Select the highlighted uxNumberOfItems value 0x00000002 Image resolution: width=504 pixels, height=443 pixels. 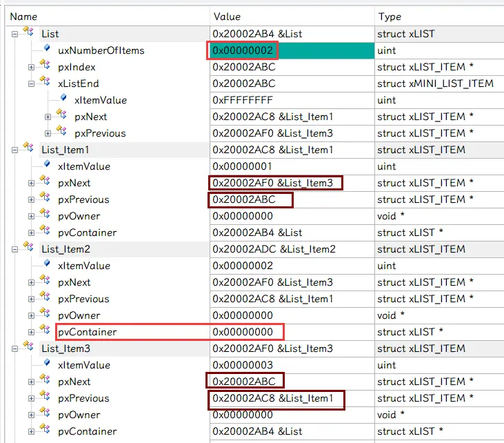[x=243, y=50]
